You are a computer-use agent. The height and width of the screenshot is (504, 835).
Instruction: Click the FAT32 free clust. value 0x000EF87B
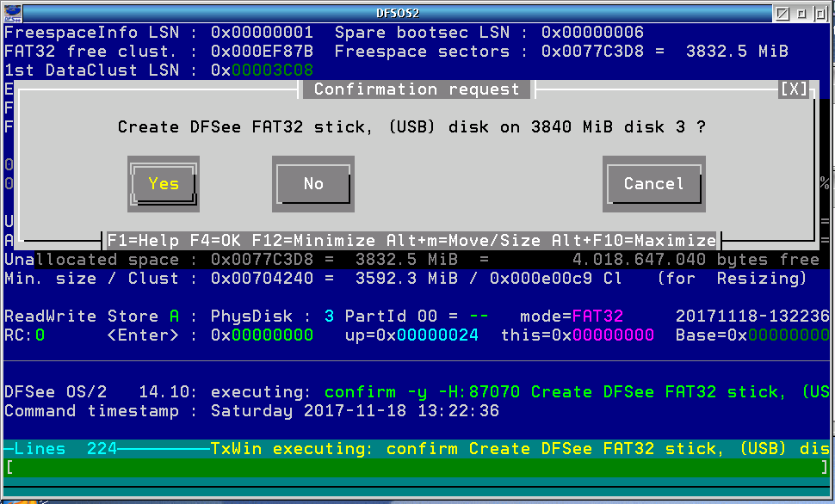(x=262, y=52)
